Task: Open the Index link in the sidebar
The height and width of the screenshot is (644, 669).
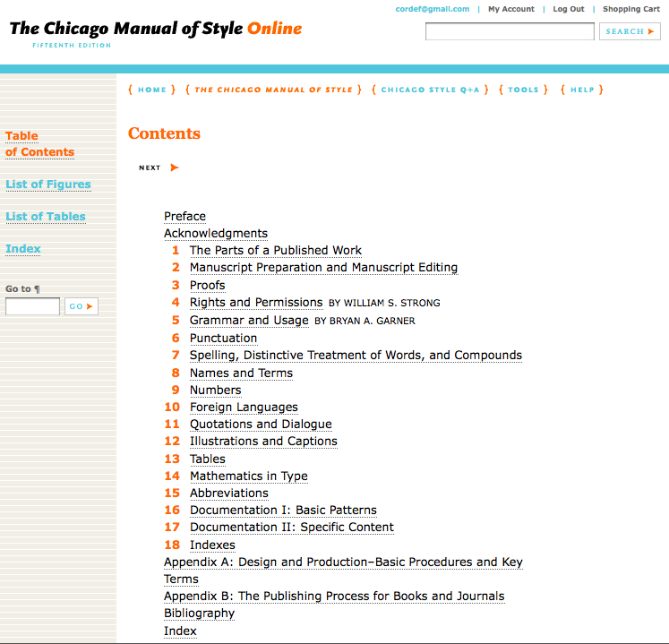Action: coord(23,249)
